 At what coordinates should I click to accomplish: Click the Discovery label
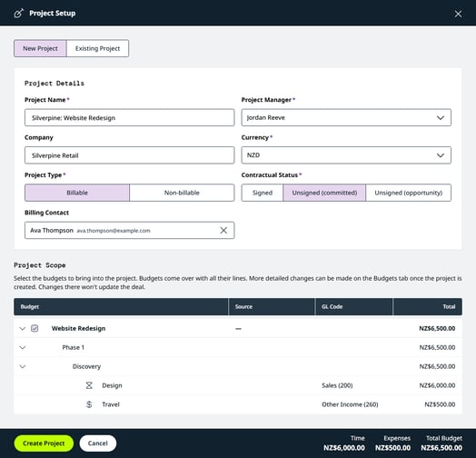[86, 366]
